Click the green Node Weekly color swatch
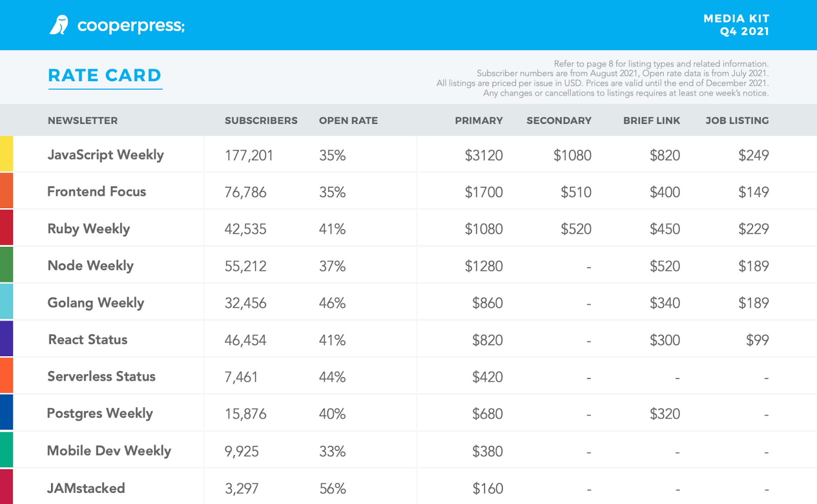 coord(6,264)
